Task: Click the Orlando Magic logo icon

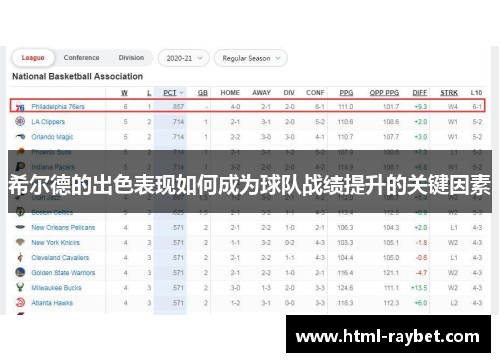Action: [20, 137]
